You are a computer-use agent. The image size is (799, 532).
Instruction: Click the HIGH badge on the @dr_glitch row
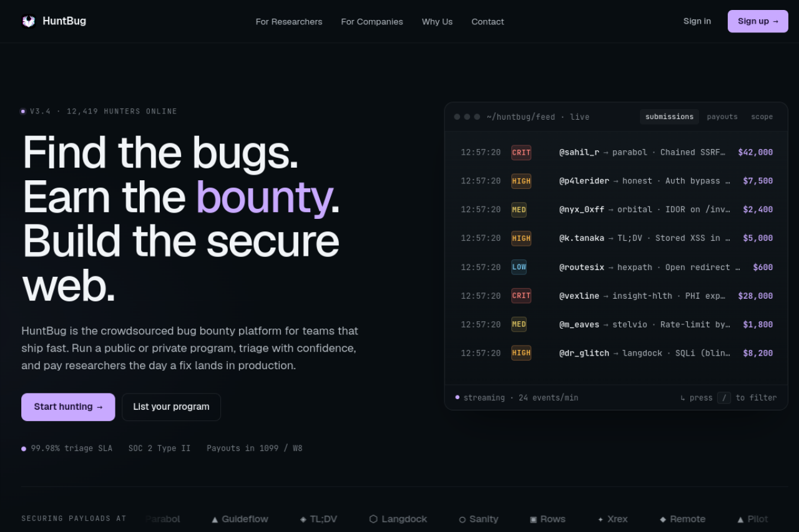pos(521,353)
